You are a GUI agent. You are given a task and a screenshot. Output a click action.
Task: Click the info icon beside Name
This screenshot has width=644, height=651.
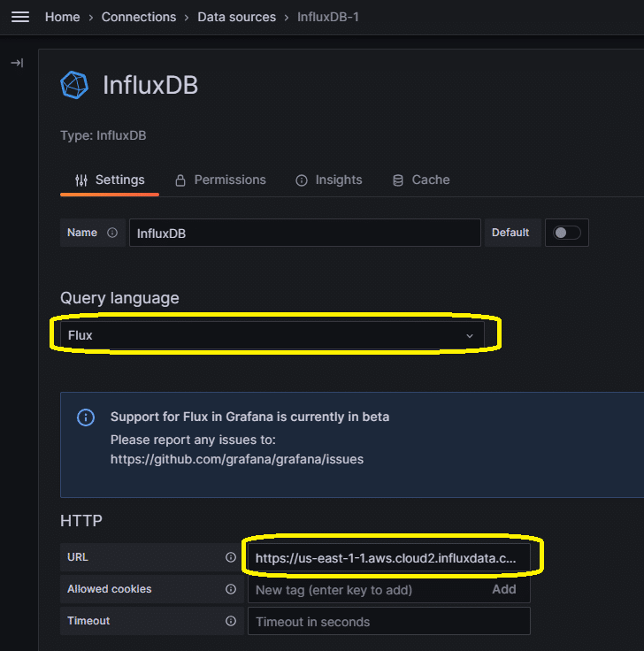point(112,233)
